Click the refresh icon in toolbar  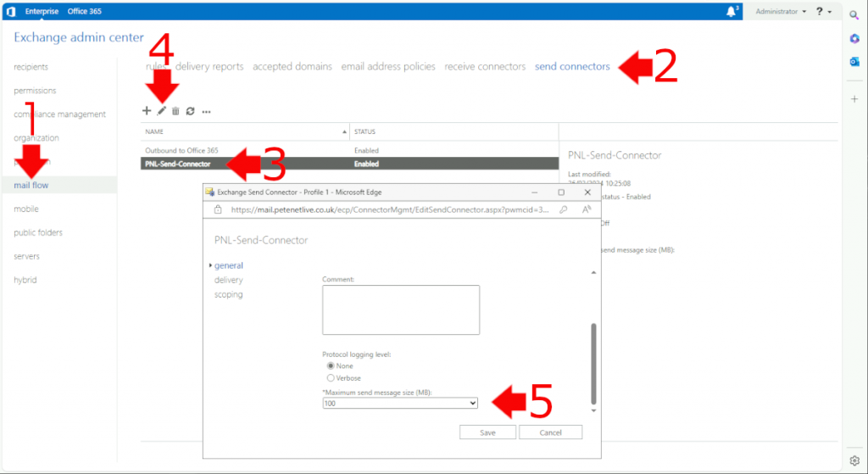(191, 111)
